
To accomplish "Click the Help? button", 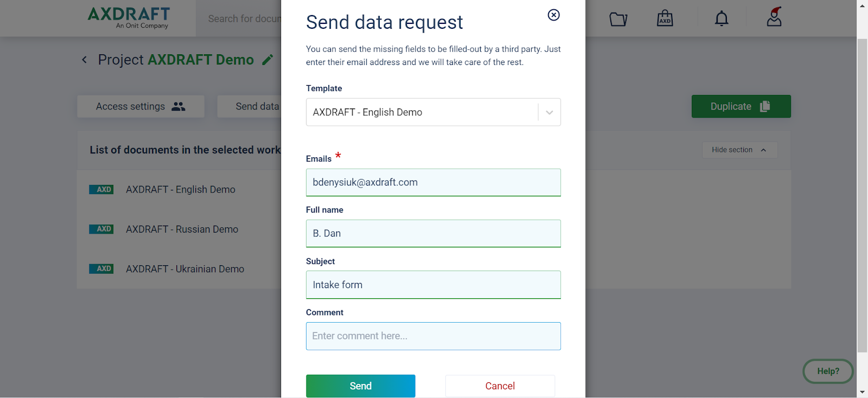I will pos(828,371).
